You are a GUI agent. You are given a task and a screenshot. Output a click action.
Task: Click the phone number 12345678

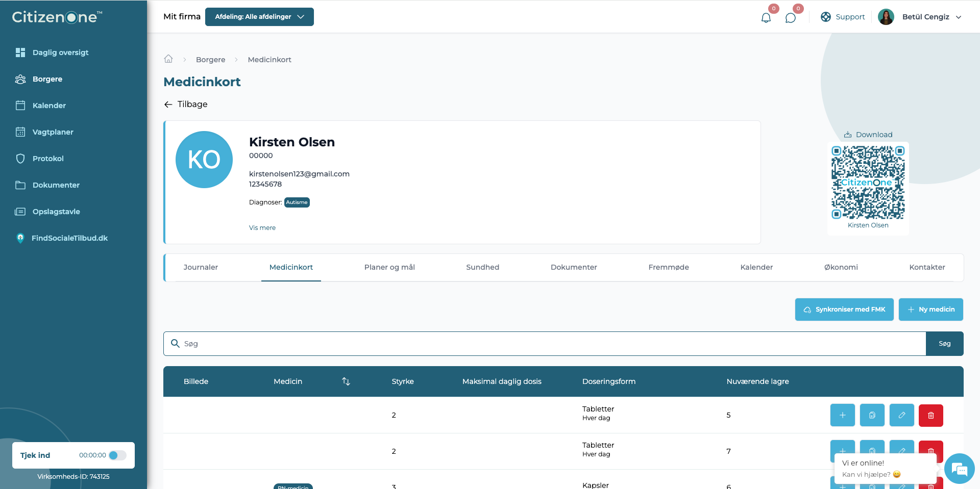pyautogui.click(x=265, y=184)
